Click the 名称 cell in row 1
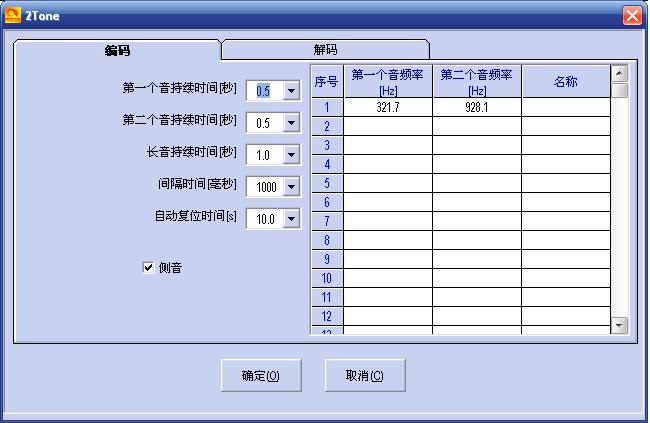The image size is (650, 423). [x=566, y=107]
